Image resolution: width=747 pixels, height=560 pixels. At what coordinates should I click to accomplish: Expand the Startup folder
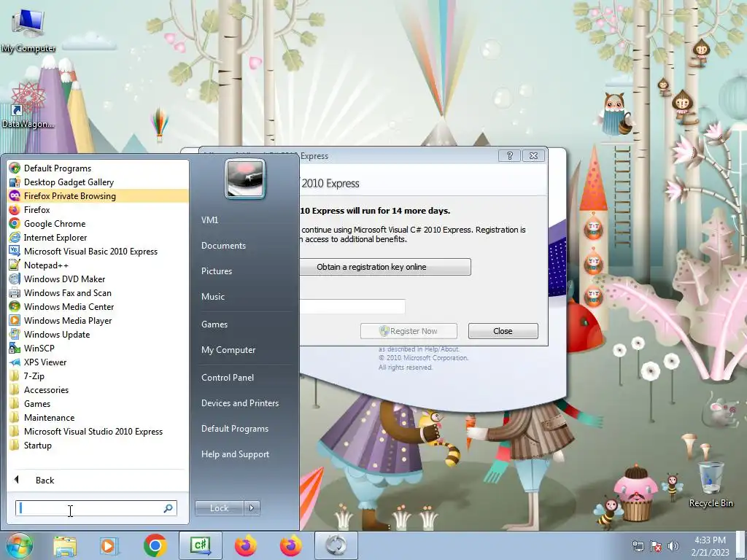(x=98, y=446)
